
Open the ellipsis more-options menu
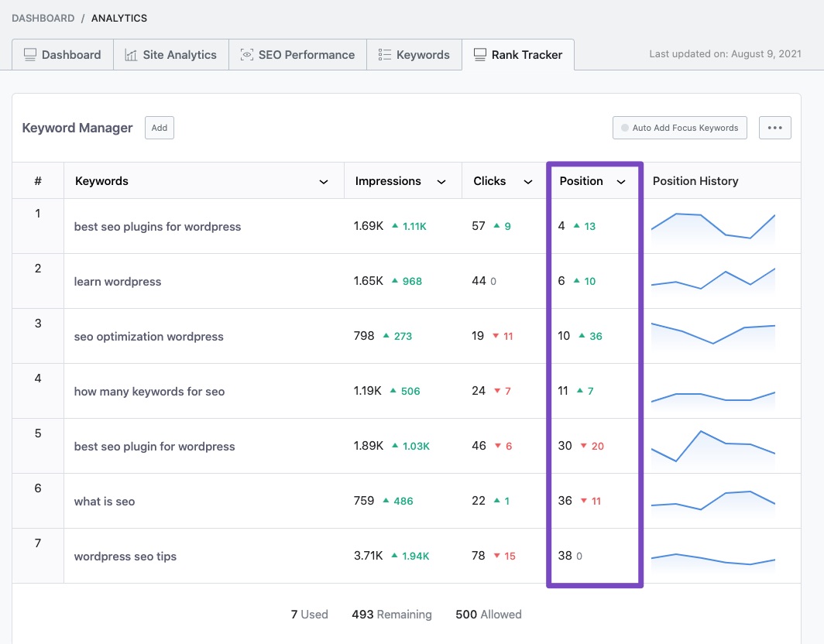[774, 127]
